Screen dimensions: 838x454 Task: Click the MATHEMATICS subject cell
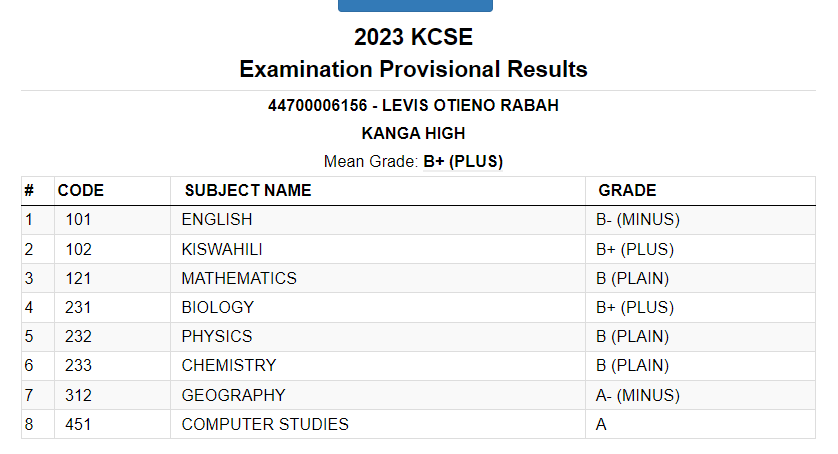pyautogui.click(x=239, y=278)
